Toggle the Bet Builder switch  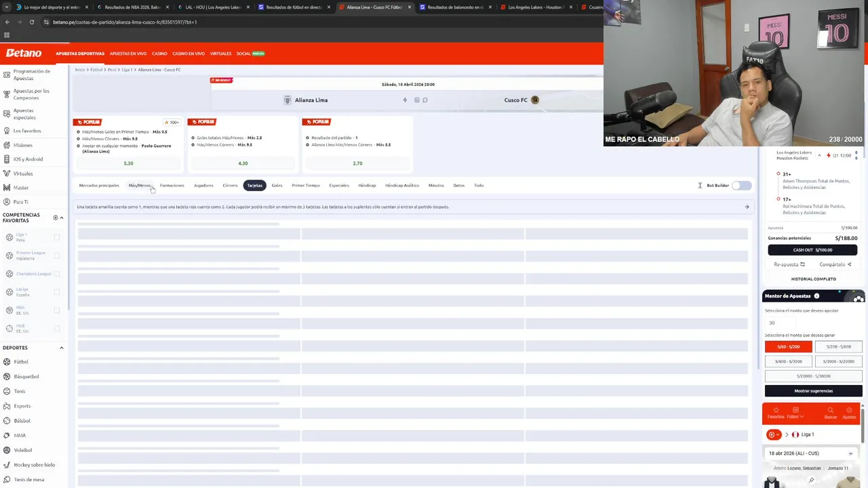(x=742, y=185)
